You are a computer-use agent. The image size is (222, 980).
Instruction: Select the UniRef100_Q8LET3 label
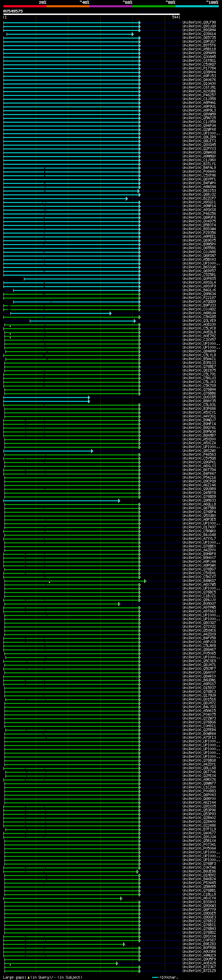[199, 141]
